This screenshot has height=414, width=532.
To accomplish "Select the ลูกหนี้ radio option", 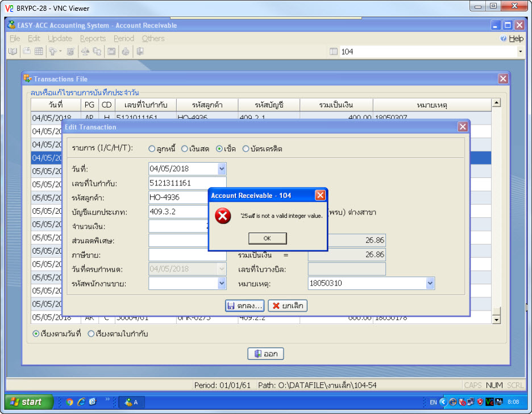I will click(152, 149).
